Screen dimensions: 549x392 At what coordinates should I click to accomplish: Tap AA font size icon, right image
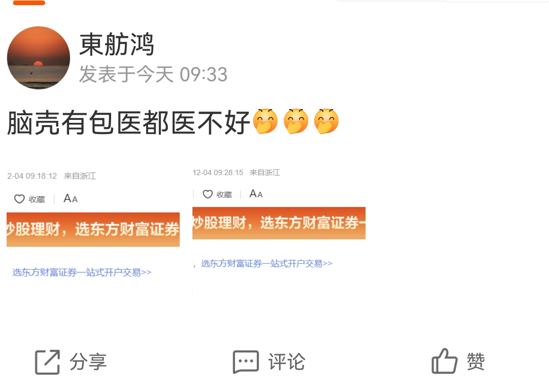[256, 194]
